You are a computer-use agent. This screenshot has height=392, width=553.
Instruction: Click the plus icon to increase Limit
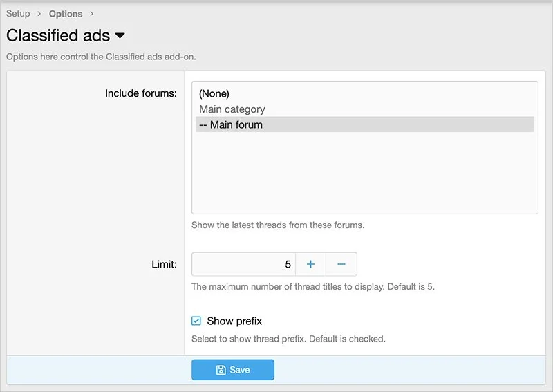(x=310, y=264)
